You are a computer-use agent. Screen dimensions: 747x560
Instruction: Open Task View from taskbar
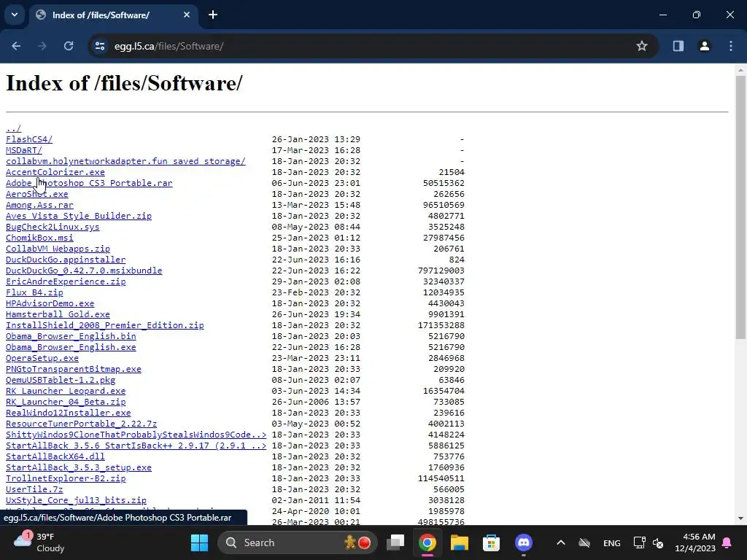395,542
